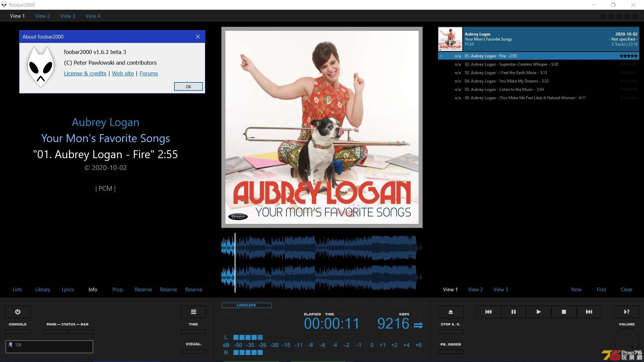Close the About foobar2000 dialog
The height and width of the screenshot is (362, 644).
pyautogui.click(x=198, y=37)
